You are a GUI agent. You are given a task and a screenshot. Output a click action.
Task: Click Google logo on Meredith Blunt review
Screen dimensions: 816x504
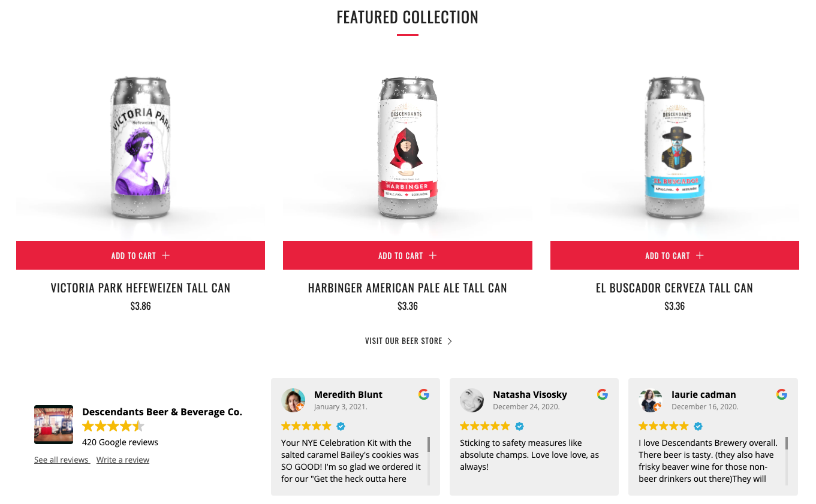[424, 394]
